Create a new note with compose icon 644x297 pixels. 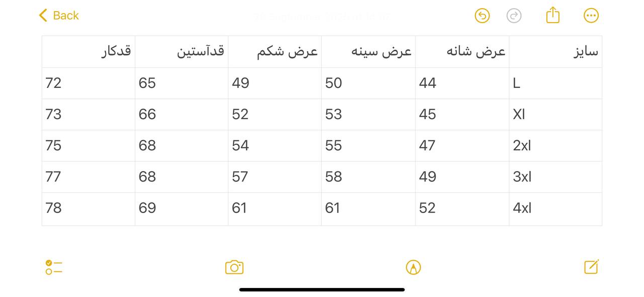pyautogui.click(x=591, y=267)
